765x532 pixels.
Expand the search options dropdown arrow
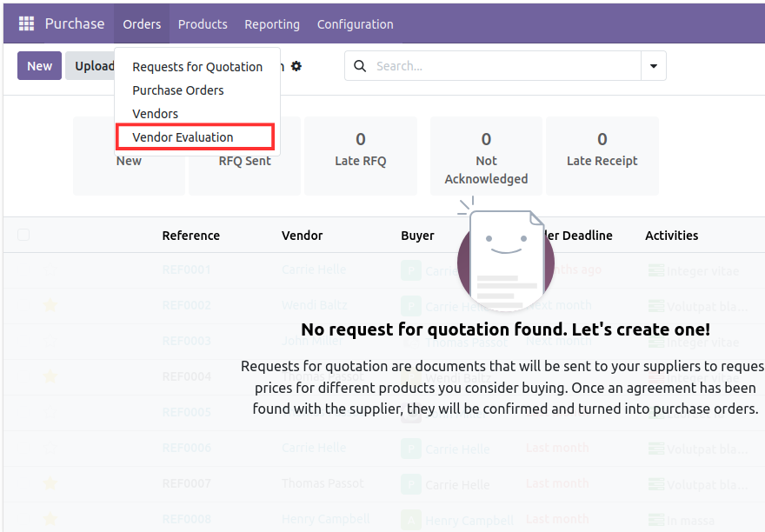(653, 66)
